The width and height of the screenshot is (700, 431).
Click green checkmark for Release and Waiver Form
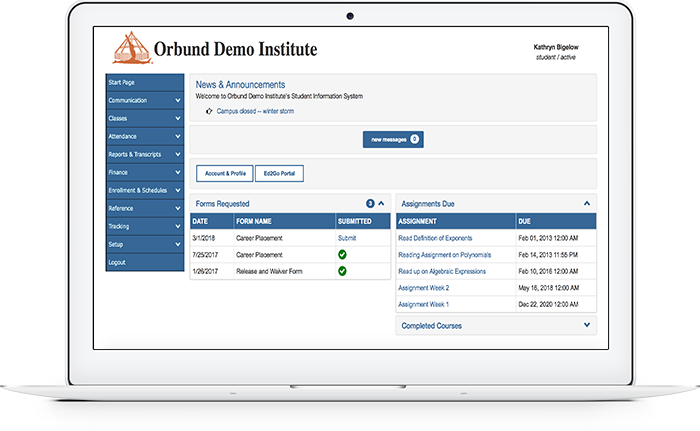pos(342,270)
